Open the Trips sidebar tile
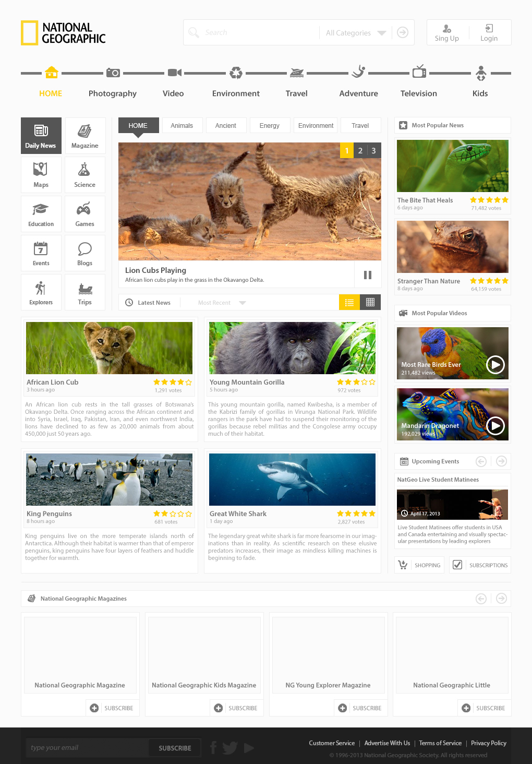 coord(85,292)
